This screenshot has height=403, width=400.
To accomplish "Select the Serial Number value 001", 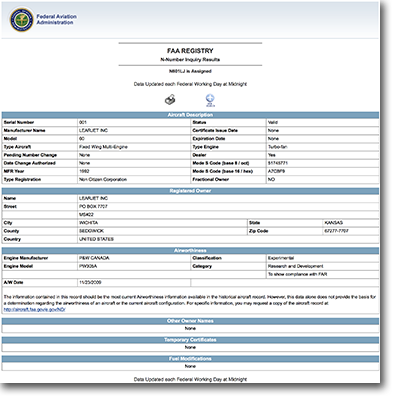I will [x=83, y=123].
